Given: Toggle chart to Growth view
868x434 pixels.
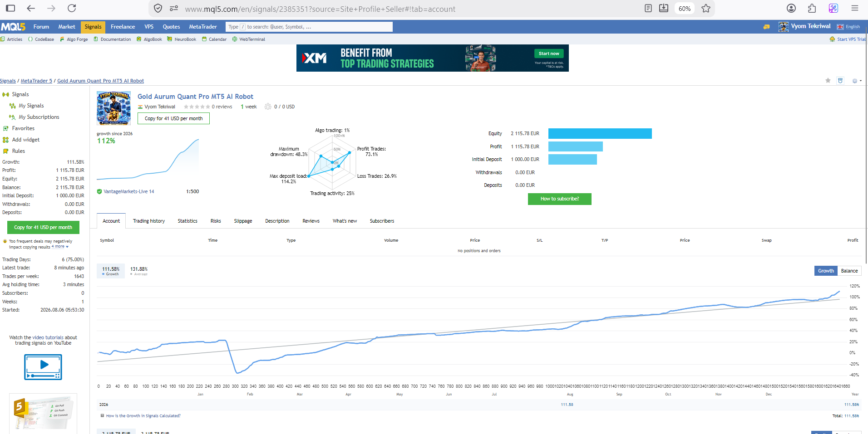Looking at the screenshot, I should 826,271.
